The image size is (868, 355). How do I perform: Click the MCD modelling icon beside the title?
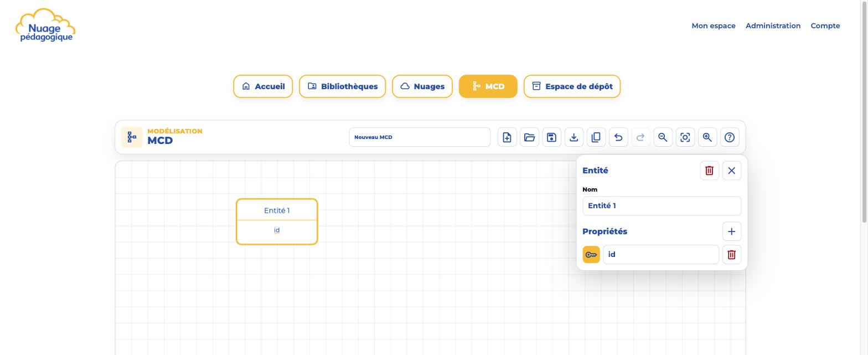tap(132, 137)
